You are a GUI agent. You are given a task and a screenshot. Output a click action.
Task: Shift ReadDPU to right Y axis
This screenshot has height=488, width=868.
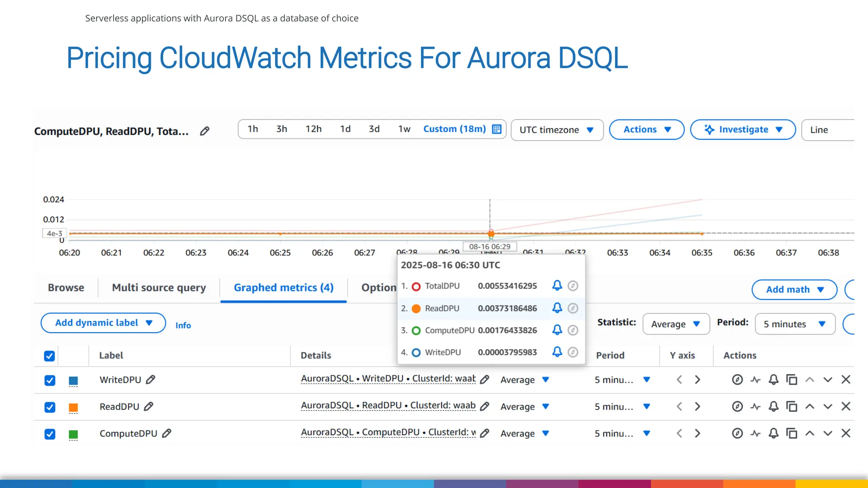coord(698,406)
